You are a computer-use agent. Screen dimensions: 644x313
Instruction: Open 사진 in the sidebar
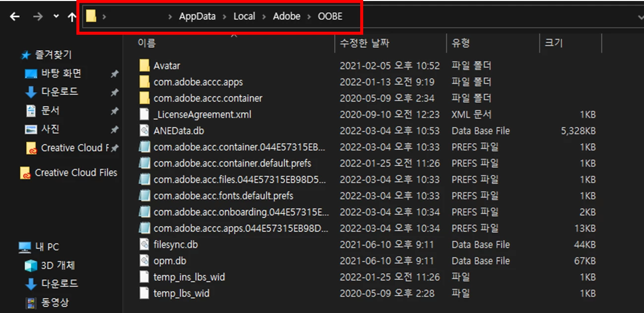pos(50,129)
